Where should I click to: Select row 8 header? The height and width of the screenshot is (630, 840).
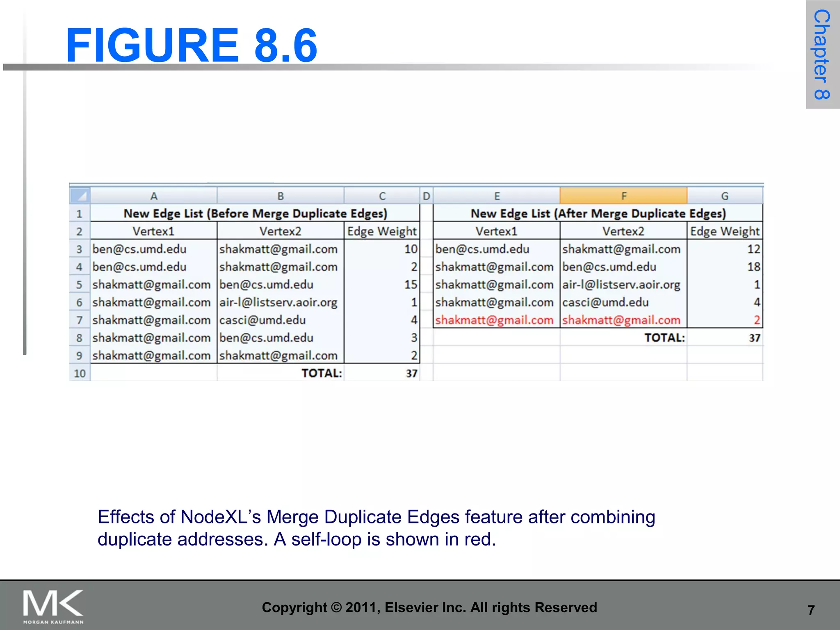(80, 338)
